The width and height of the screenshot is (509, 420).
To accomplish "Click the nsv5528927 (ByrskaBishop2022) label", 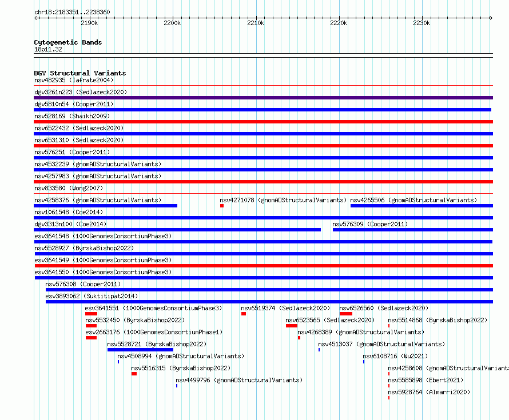I will click(x=84, y=248).
